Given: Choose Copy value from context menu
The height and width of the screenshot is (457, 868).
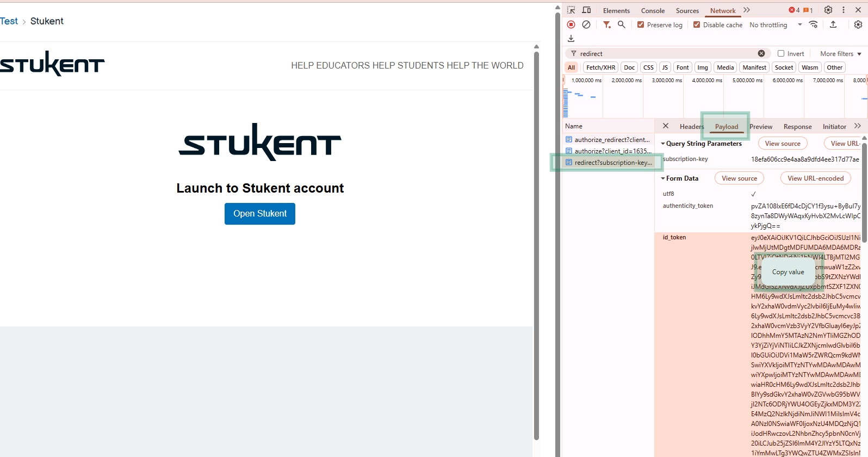Looking at the screenshot, I should 788,272.
